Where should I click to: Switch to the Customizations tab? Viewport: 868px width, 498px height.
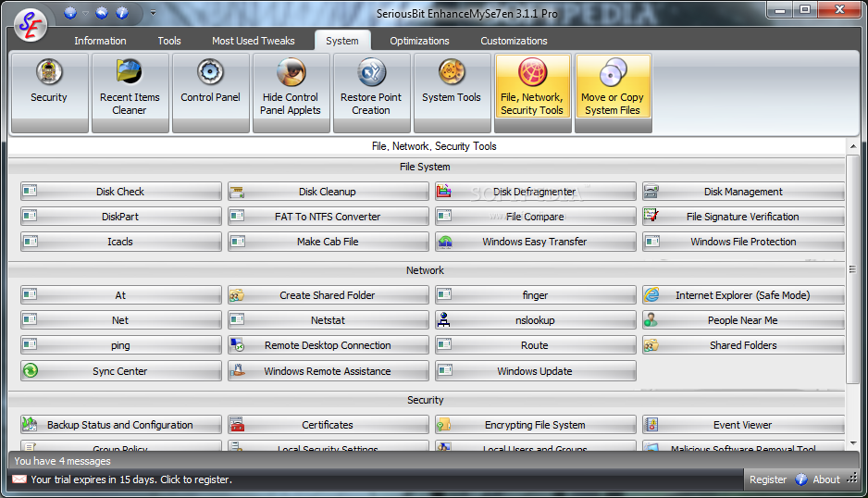(514, 41)
